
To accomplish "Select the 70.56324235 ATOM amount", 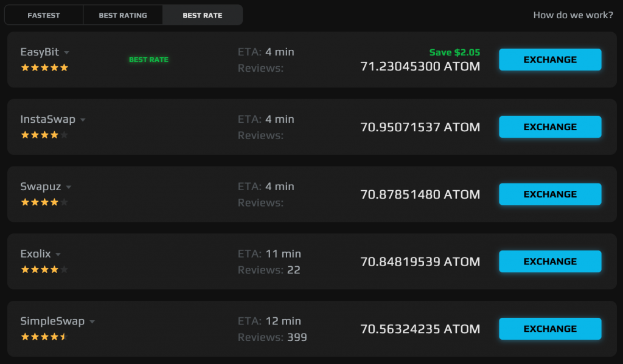I will coord(420,329).
